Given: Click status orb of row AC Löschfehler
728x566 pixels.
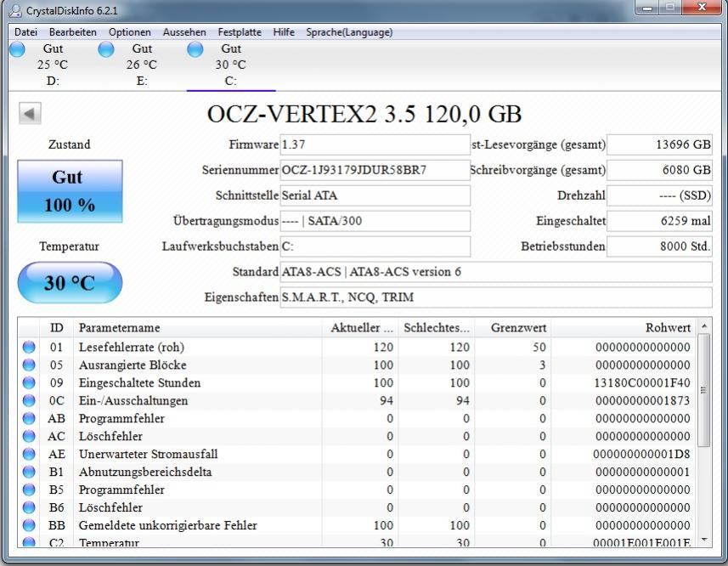Looking at the screenshot, I should pyautogui.click(x=29, y=436).
